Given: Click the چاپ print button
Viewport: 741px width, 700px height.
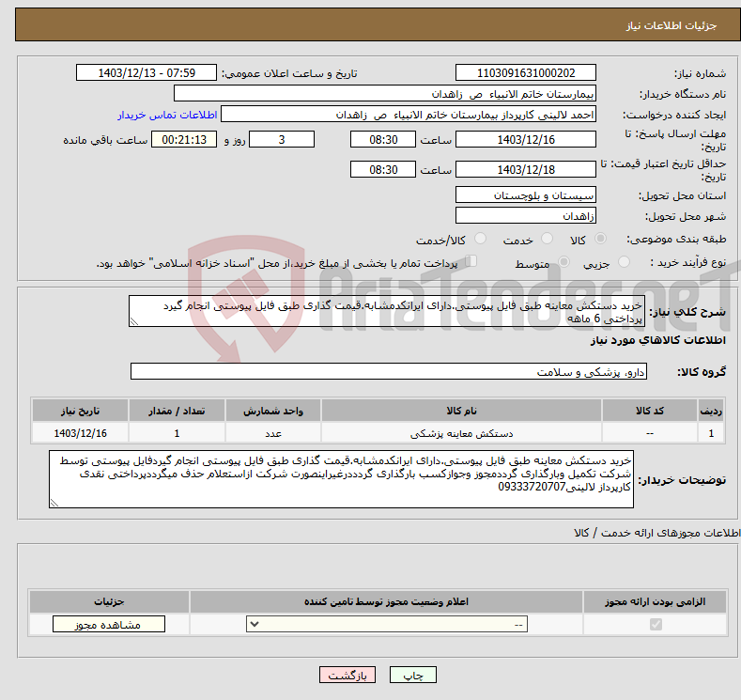Looking at the screenshot, I should 413,676.
